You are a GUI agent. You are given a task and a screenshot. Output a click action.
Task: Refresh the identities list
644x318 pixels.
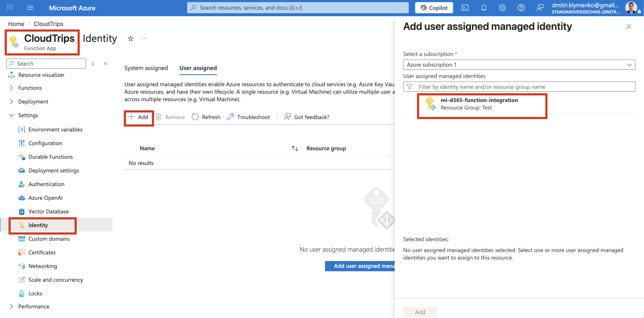[x=206, y=117]
